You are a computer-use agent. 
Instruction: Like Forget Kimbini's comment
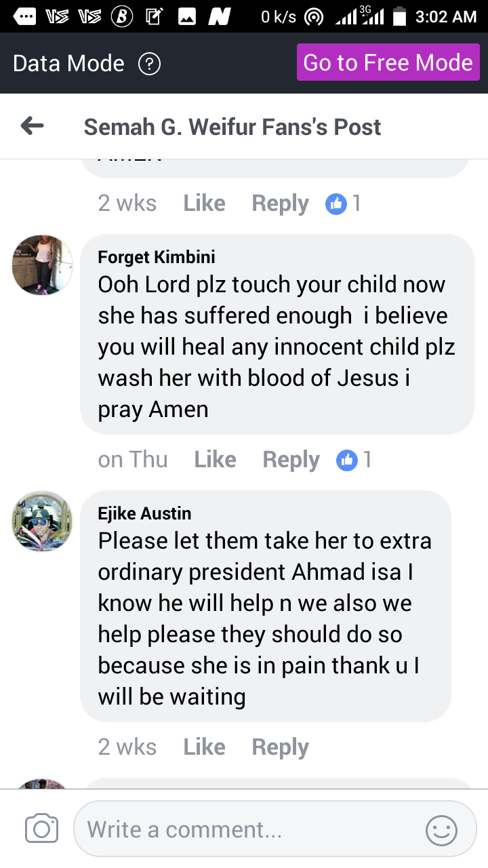215,460
